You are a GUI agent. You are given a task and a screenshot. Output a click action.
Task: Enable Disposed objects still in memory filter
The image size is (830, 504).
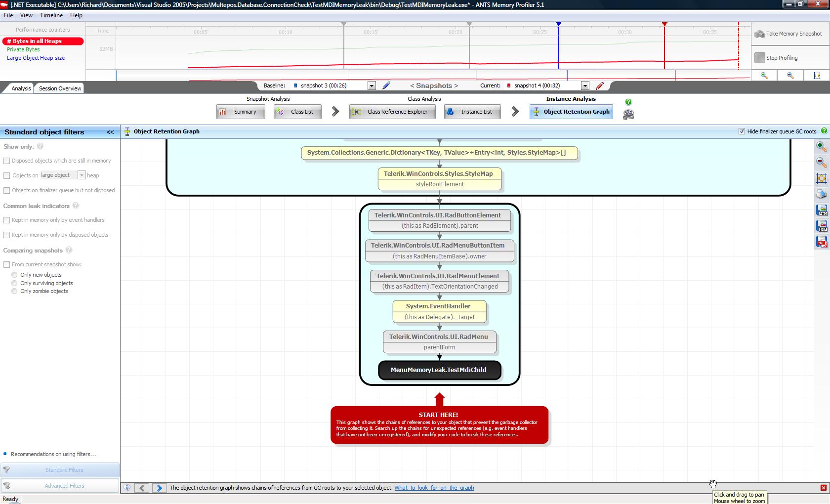[x=7, y=161]
